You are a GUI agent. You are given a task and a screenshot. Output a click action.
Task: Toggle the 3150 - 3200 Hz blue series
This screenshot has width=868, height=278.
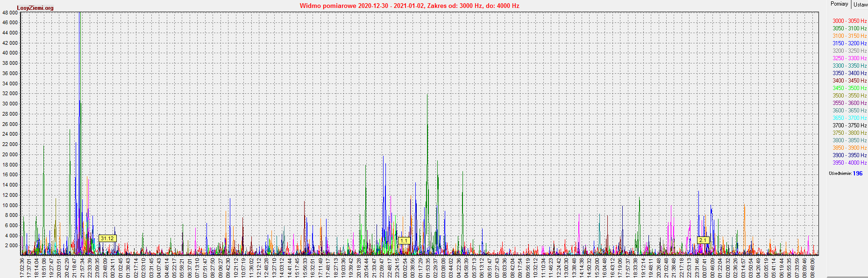click(849, 43)
